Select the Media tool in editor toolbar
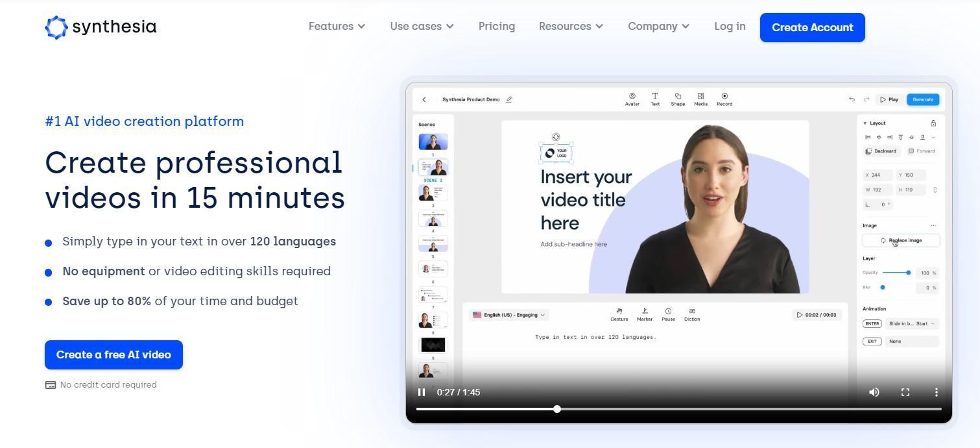 [700, 99]
